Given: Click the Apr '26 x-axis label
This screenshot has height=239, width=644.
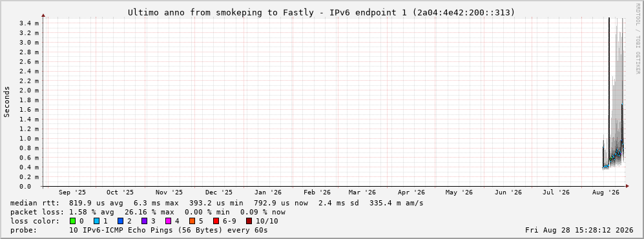Looking at the screenshot, I should (411, 192).
